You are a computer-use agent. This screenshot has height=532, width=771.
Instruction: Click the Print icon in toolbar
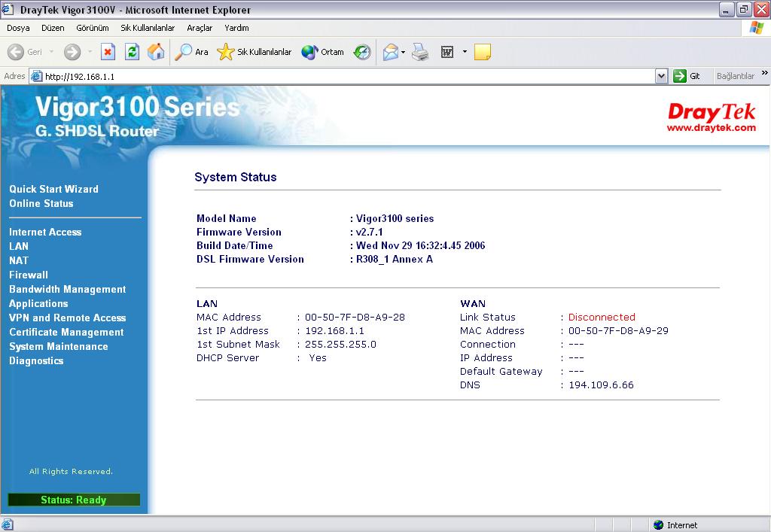tap(420, 52)
